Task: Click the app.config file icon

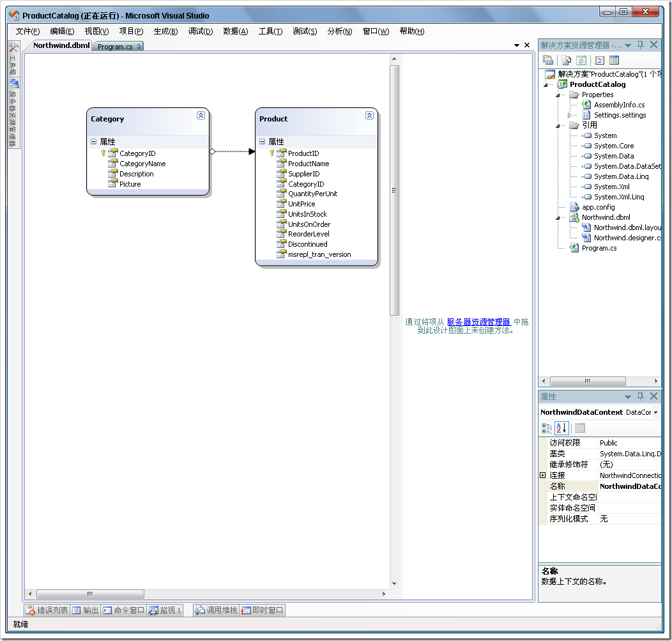Action: 574,207
